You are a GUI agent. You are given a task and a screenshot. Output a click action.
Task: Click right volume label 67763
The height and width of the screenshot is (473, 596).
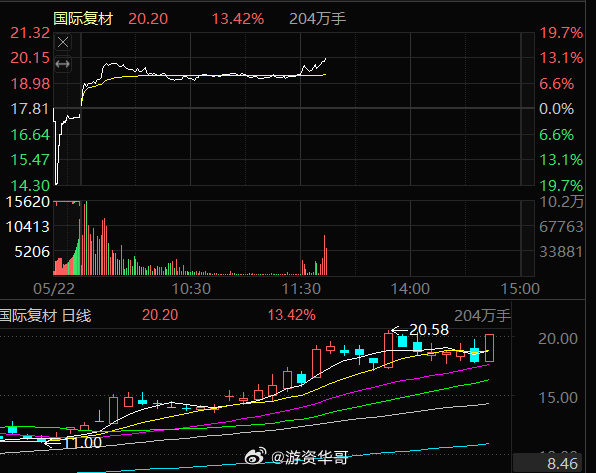pyautogui.click(x=561, y=227)
